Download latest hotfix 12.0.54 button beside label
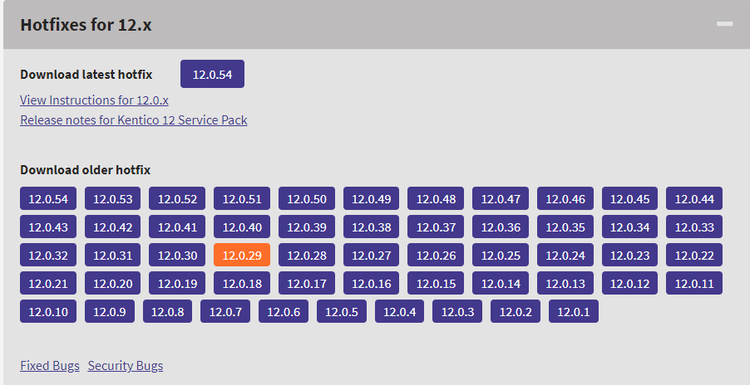The width and height of the screenshot is (750, 385). tap(212, 74)
